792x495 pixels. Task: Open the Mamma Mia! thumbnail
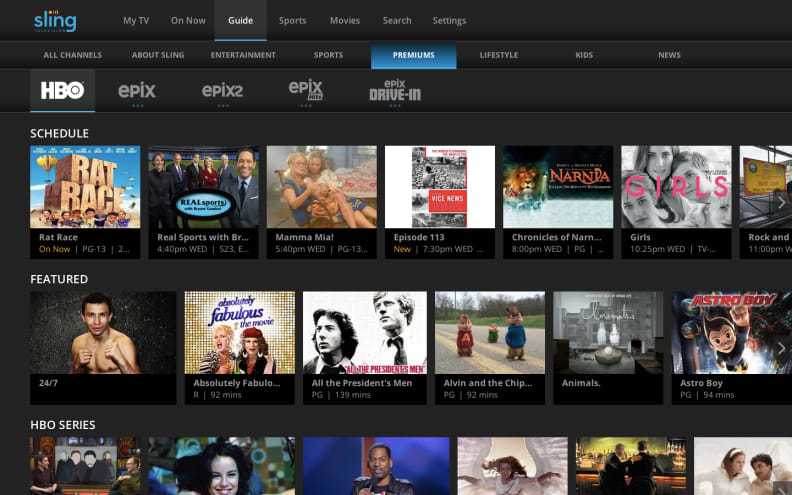(322, 187)
